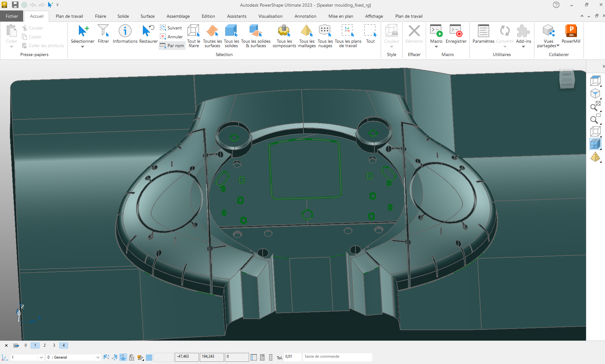Toggle level 1 visibility in the levels bar
This screenshot has width=605, height=364.
[35, 345]
